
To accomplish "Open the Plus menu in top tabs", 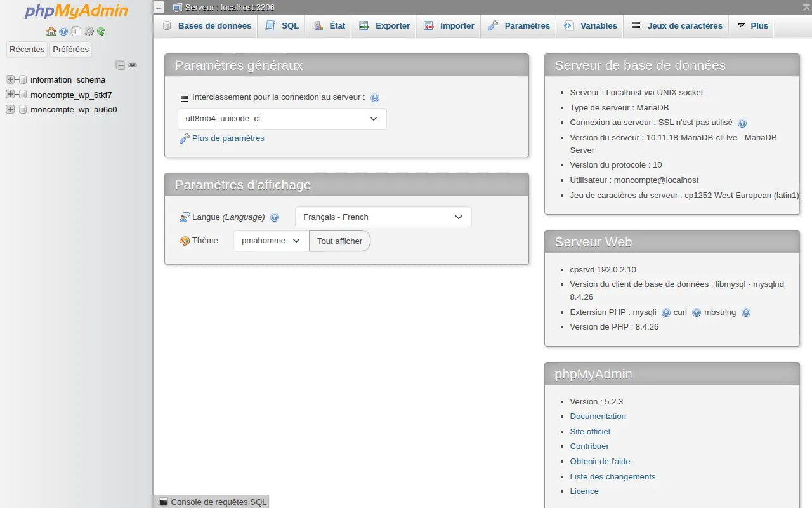I will [x=752, y=26].
